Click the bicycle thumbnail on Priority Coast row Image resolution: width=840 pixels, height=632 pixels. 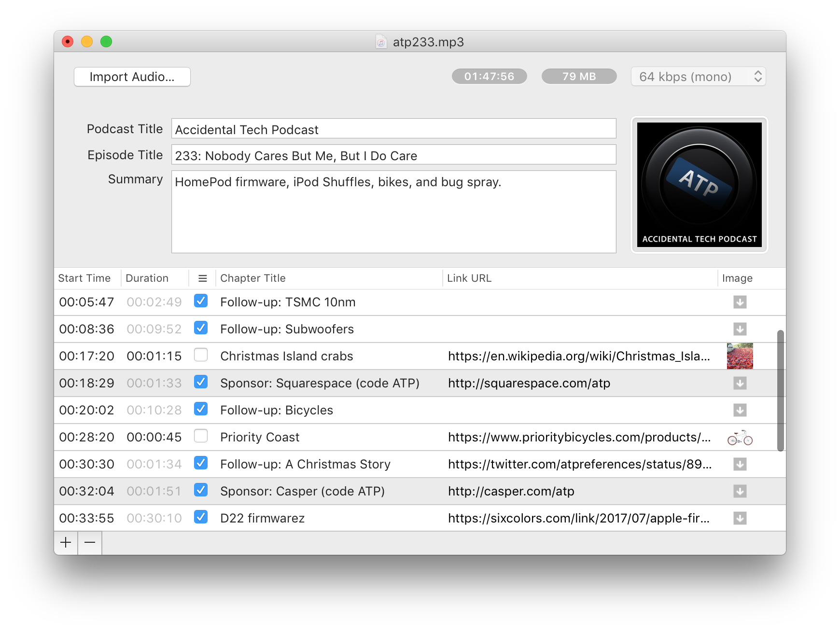click(x=740, y=437)
